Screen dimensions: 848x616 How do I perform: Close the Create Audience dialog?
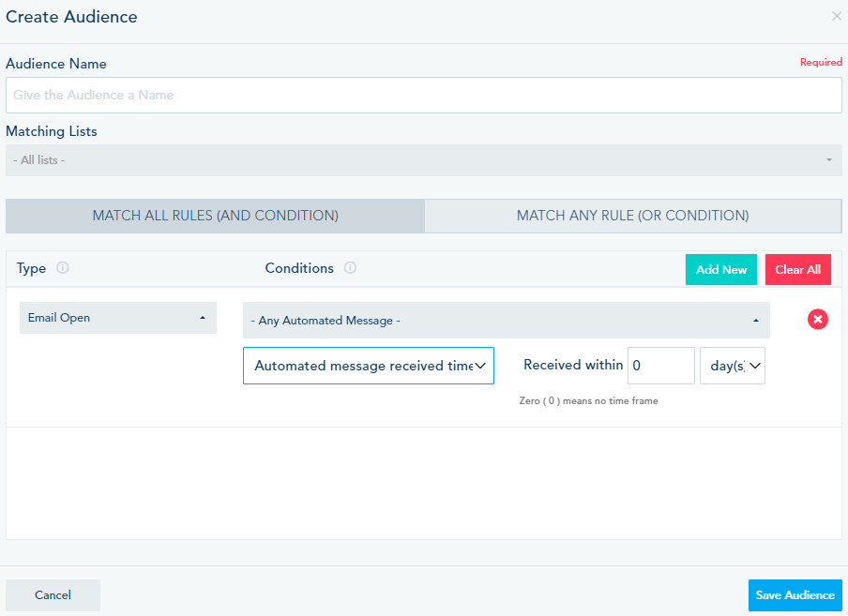click(x=837, y=16)
